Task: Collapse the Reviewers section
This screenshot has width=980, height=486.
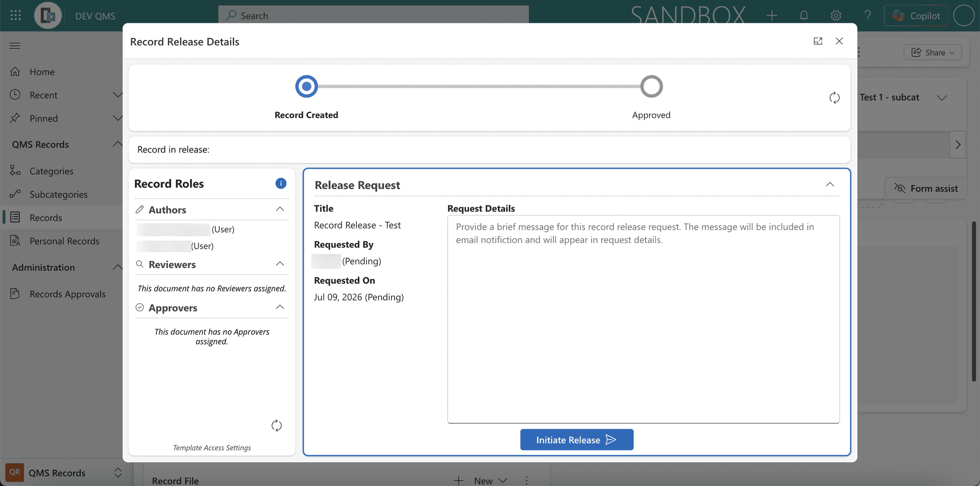Action: 280,264
